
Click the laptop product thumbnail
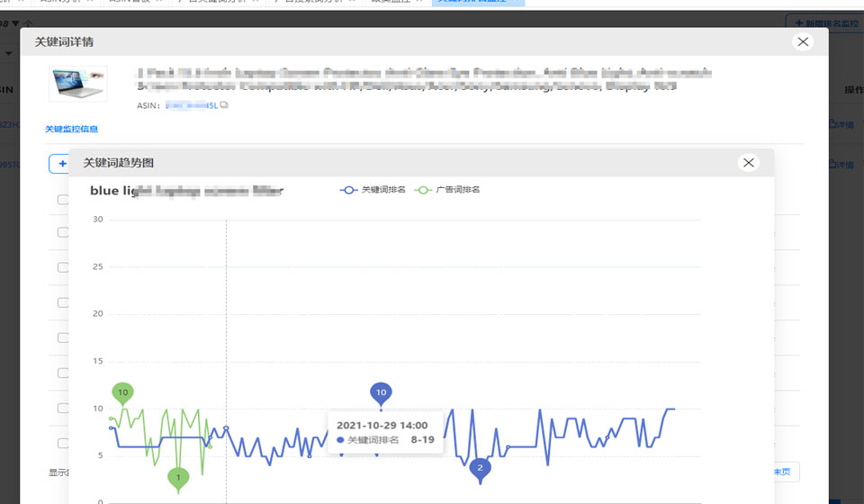[78, 84]
